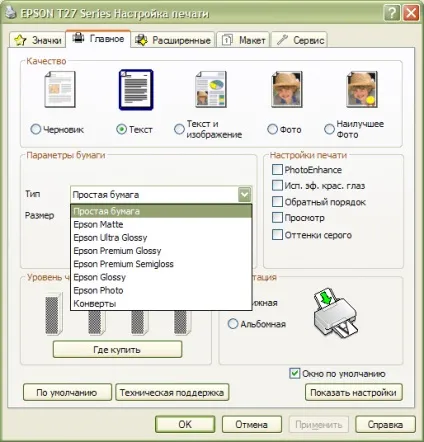Collapse the Тип dropdown arrow
This screenshot has width=424, height=442.
click(245, 194)
